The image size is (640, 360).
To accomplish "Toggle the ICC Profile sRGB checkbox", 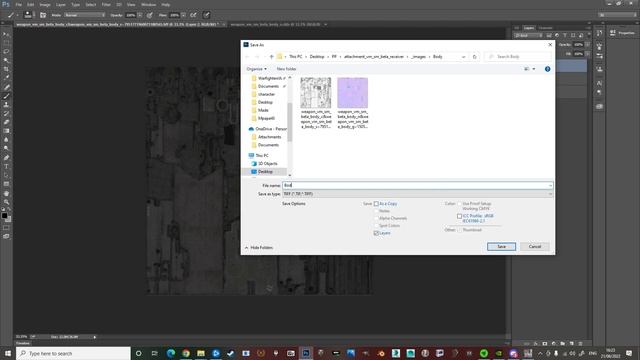I will pyautogui.click(x=459, y=216).
